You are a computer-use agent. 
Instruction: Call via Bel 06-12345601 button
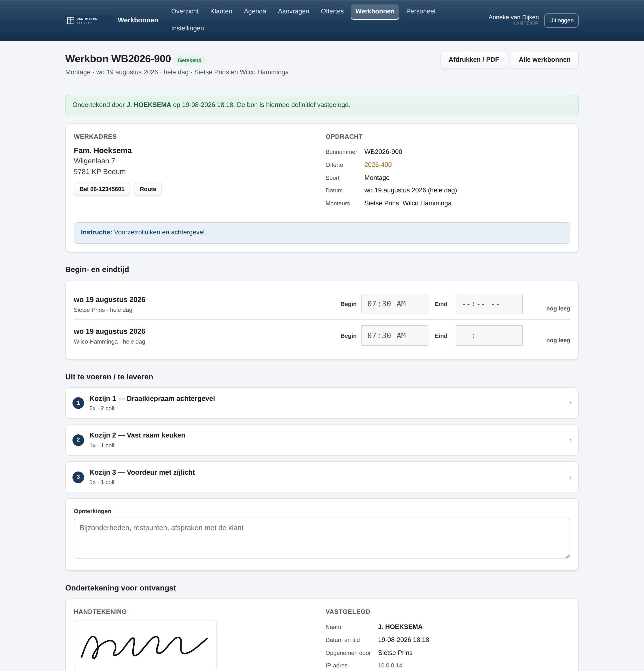pos(102,189)
